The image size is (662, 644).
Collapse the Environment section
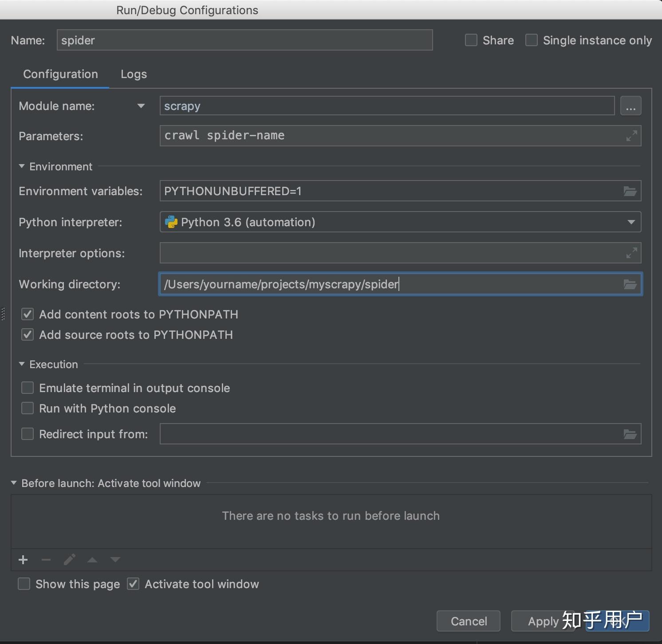coord(22,166)
